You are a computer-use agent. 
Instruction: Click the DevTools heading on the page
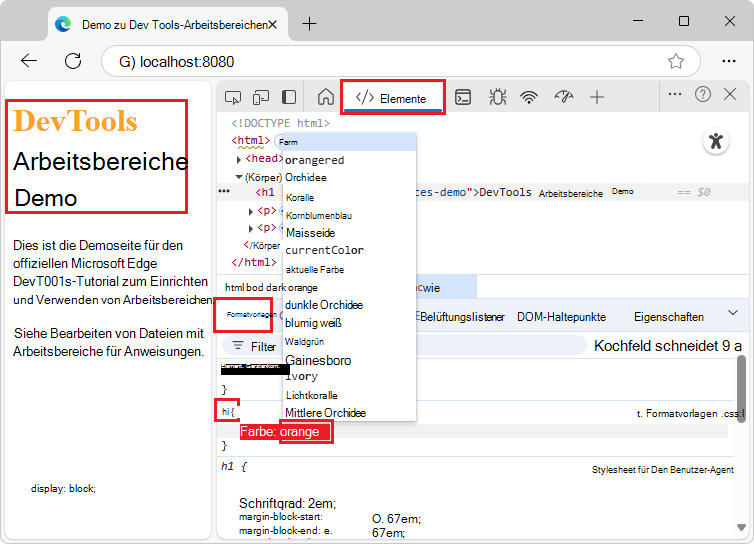(75, 120)
